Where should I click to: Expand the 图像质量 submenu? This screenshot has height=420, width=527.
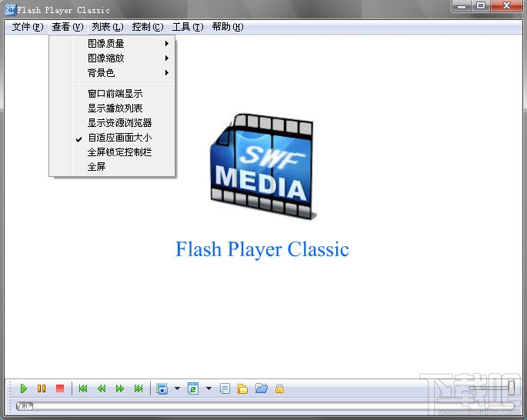(112, 44)
